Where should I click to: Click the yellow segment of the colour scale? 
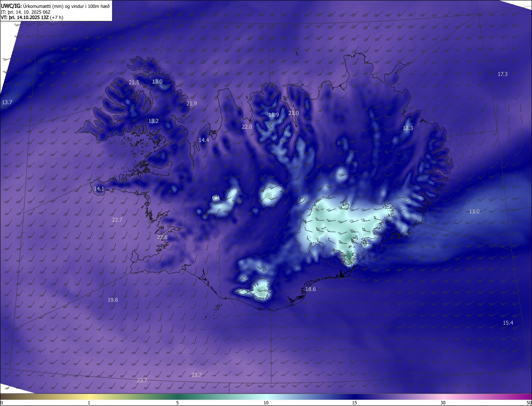tap(89, 396)
